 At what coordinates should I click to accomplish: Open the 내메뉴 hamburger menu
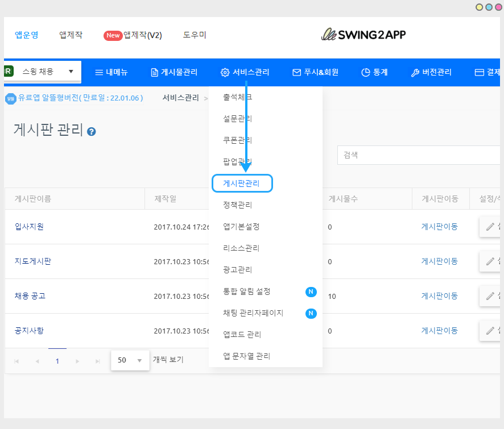[111, 72]
